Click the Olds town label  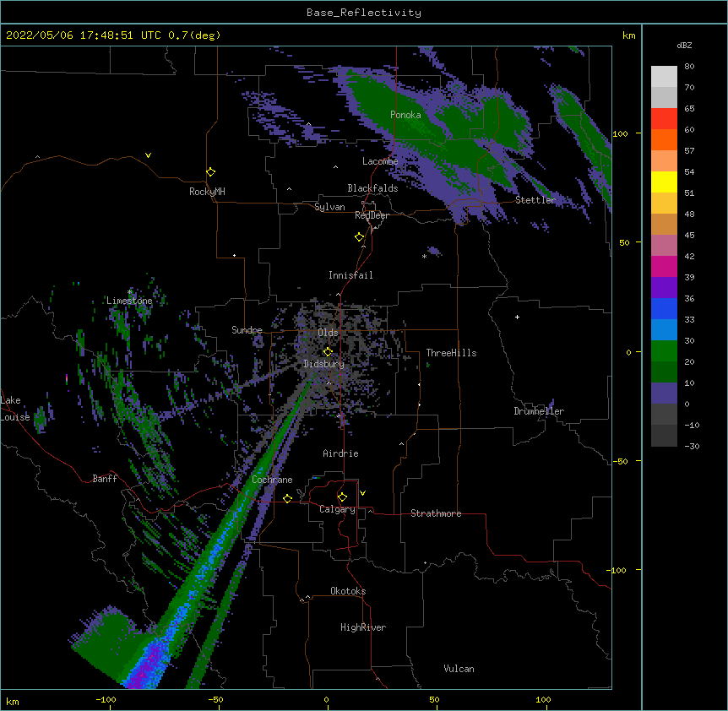(328, 333)
